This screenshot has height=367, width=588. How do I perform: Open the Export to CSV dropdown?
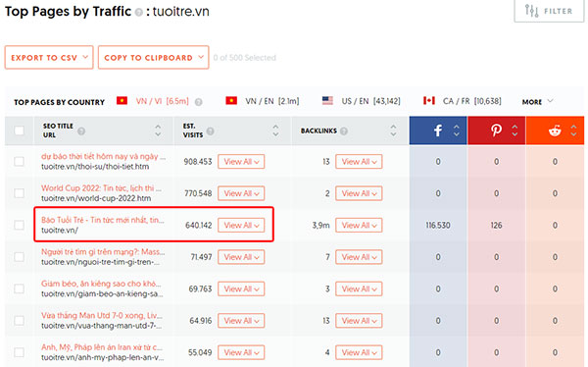pos(49,58)
